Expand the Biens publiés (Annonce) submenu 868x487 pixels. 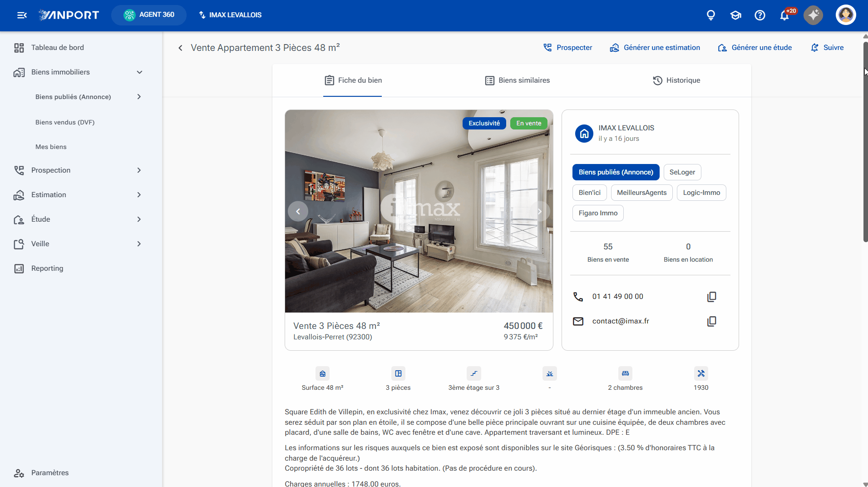(x=139, y=97)
